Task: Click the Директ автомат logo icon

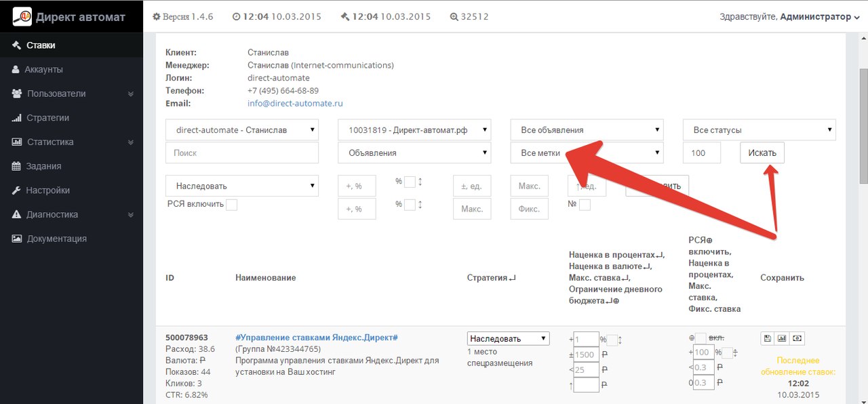Action: click(x=22, y=16)
